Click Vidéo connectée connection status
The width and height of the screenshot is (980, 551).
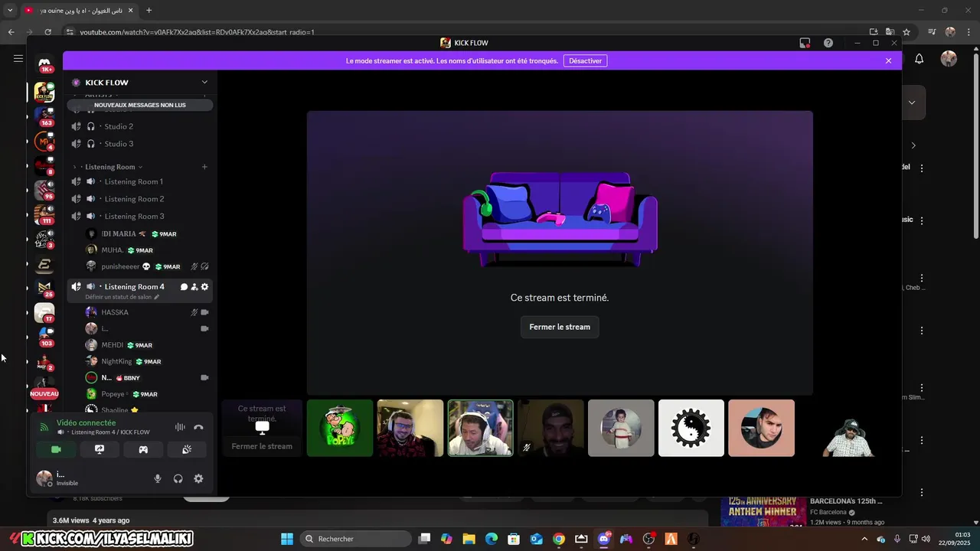(x=86, y=422)
